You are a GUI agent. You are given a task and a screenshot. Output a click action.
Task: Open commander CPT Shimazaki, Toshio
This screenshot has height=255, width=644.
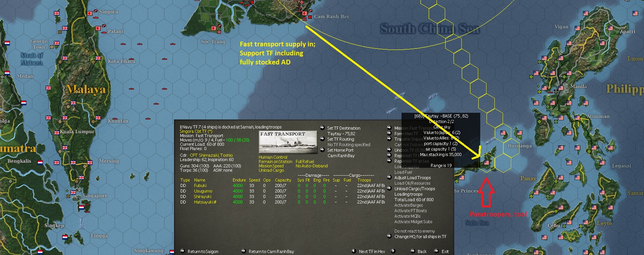coord(211,155)
